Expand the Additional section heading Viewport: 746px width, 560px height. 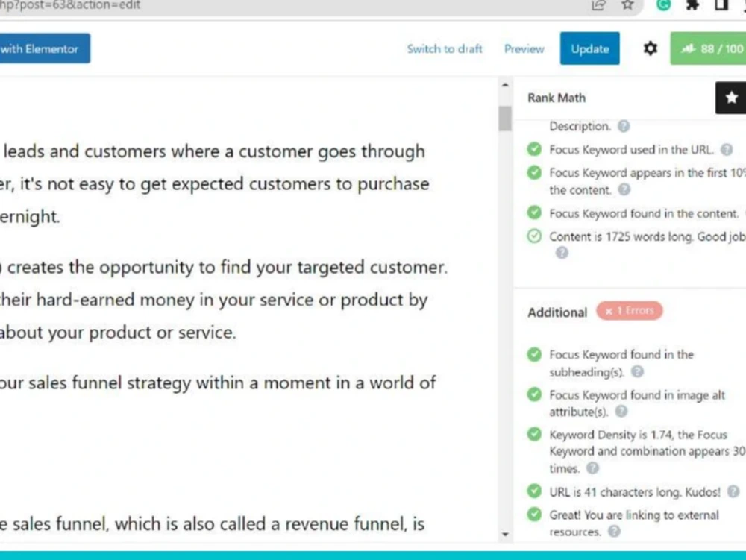click(x=557, y=312)
